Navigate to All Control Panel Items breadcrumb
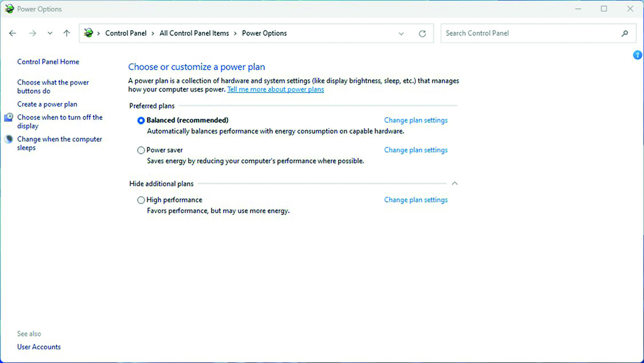 coord(194,33)
